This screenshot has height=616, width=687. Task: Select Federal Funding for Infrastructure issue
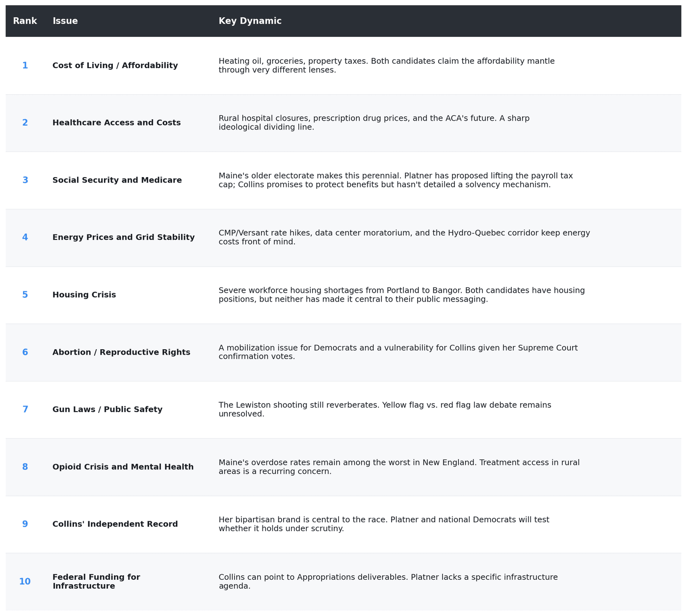tap(96, 582)
